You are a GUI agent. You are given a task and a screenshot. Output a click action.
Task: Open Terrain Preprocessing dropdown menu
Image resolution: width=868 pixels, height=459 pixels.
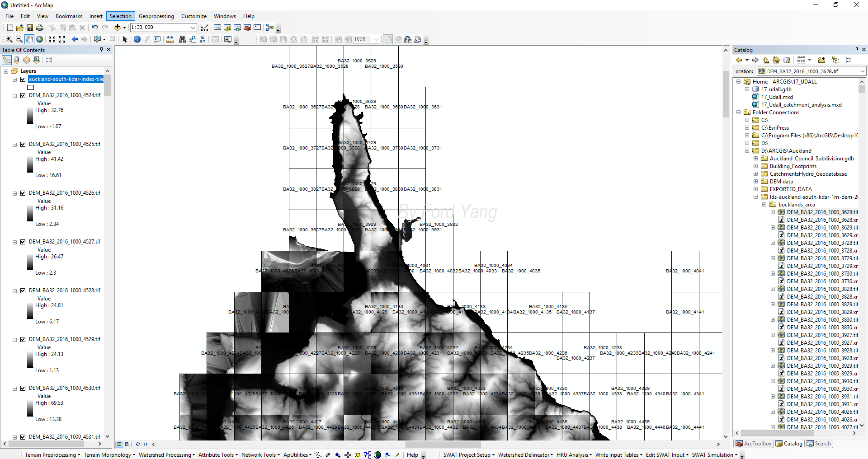(x=52, y=455)
